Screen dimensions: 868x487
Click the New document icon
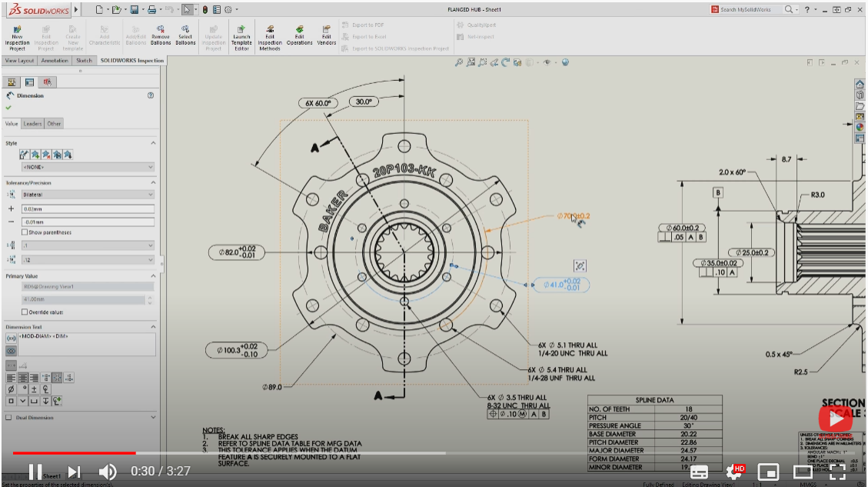click(x=99, y=9)
